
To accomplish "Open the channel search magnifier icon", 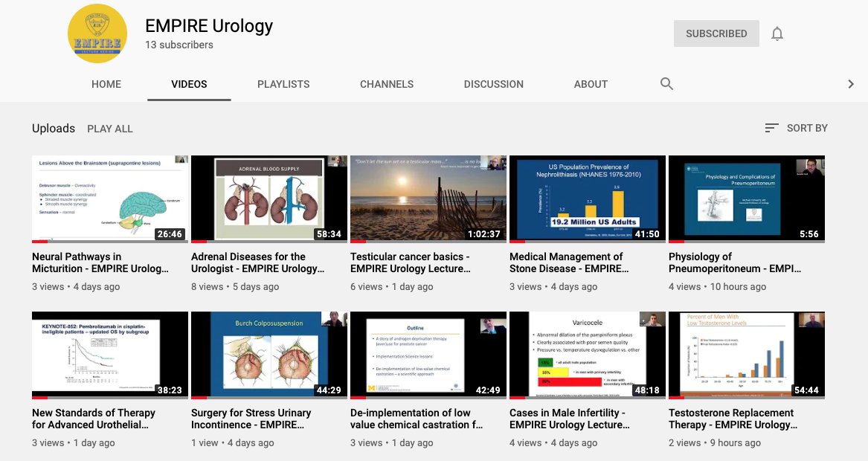I will [x=666, y=83].
